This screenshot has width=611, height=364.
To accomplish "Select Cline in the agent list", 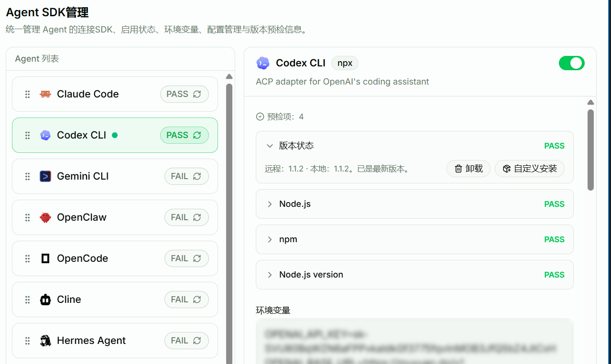I will pos(115,300).
